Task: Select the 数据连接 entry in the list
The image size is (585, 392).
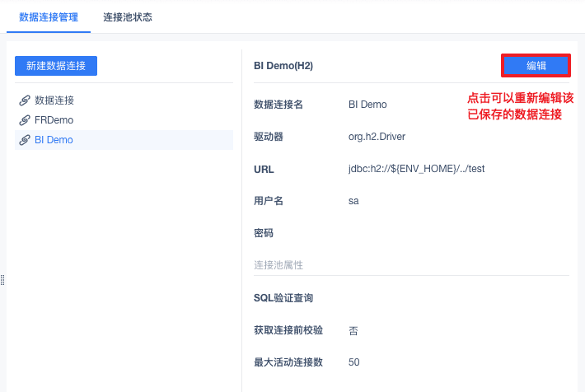Action: click(x=54, y=100)
